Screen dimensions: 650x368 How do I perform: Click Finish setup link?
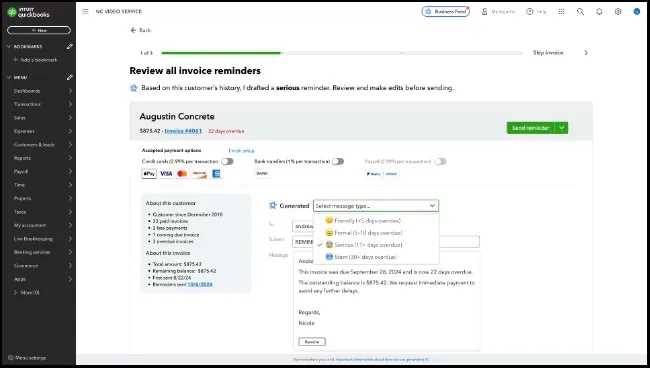(241, 151)
